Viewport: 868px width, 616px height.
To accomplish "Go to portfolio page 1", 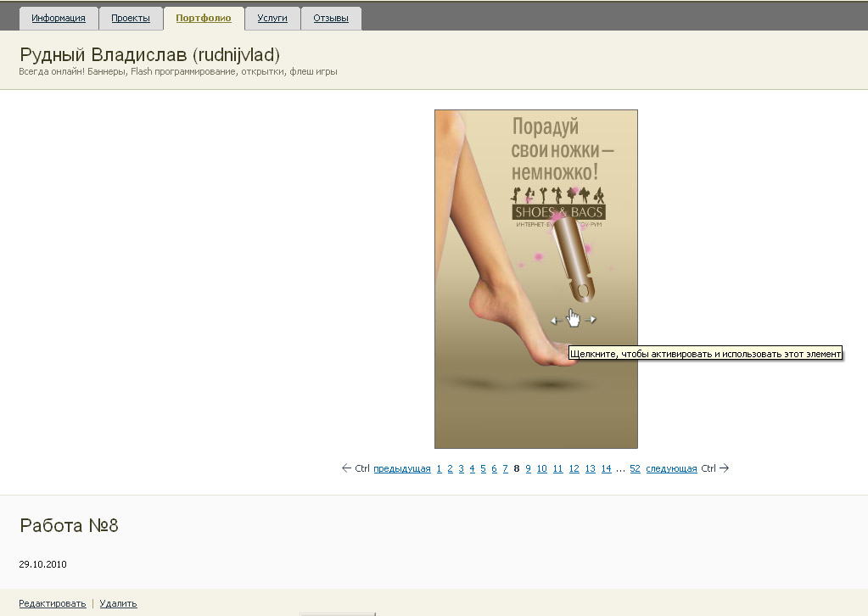I will 439,468.
